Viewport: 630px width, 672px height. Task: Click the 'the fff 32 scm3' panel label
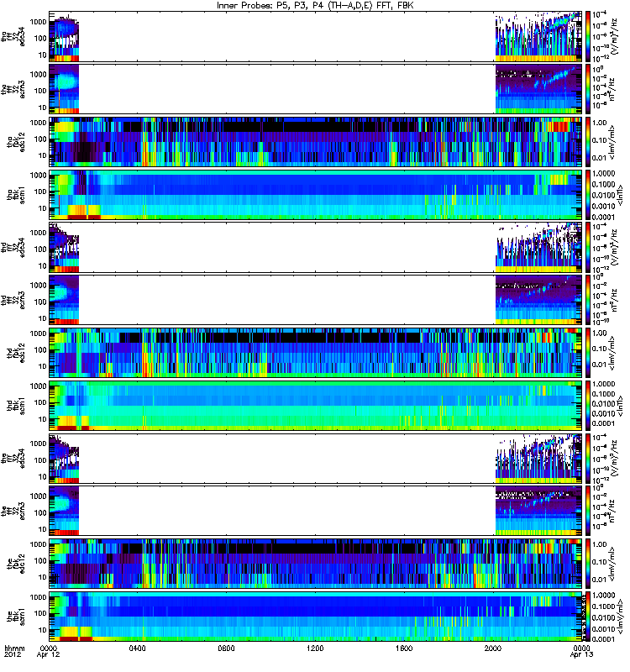tap(13, 511)
